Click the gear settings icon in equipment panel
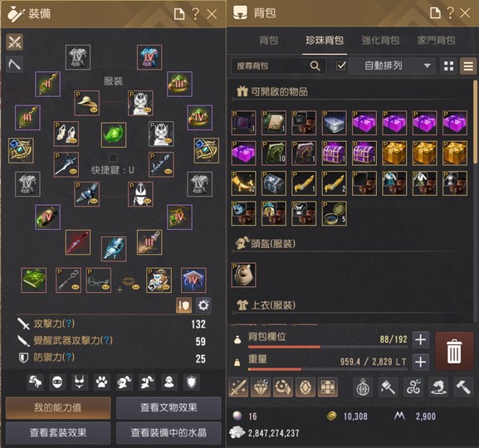Screen dimensions: 479x448 point(203,304)
